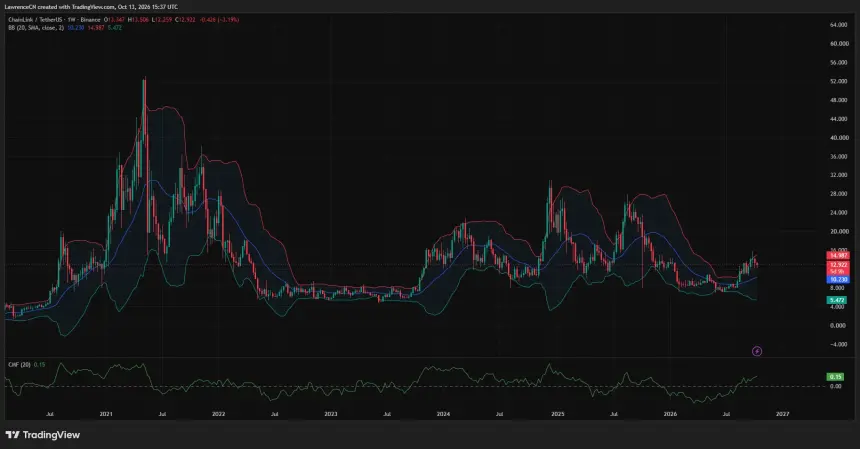Click the 20.000 price scale label
This screenshot has height=449, width=860.
point(839,231)
